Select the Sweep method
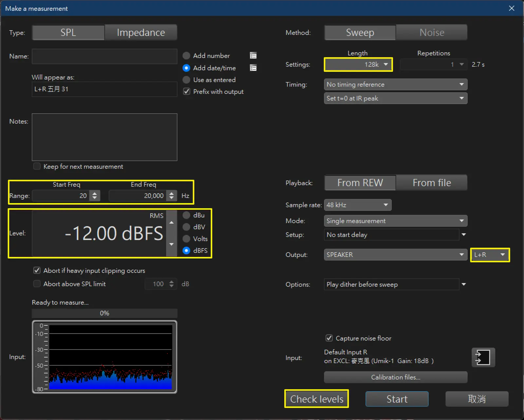This screenshot has width=524, height=420. coord(360,32)
